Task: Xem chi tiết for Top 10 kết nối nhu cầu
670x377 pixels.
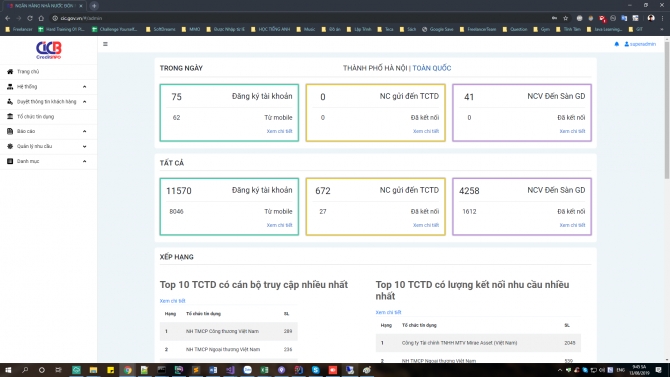Action: click(x=388, y=312)
